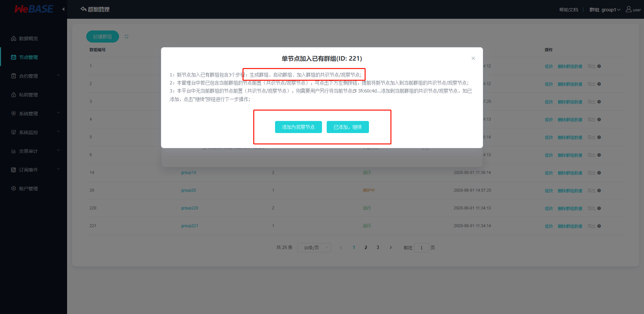Click the 交易审计 chart icon
The height and width of the screenshot is (314, 644).
[13, 151]
